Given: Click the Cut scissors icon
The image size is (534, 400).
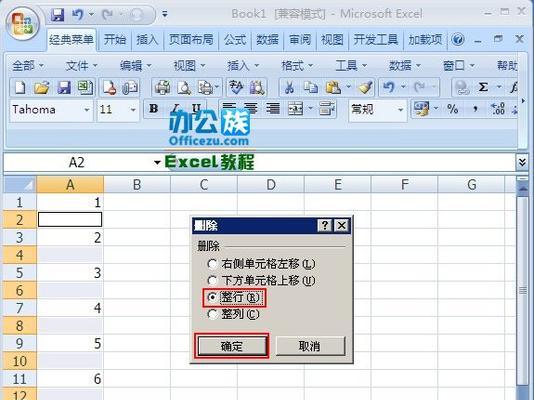Looking at the screenshot, I should pos(289,87).
